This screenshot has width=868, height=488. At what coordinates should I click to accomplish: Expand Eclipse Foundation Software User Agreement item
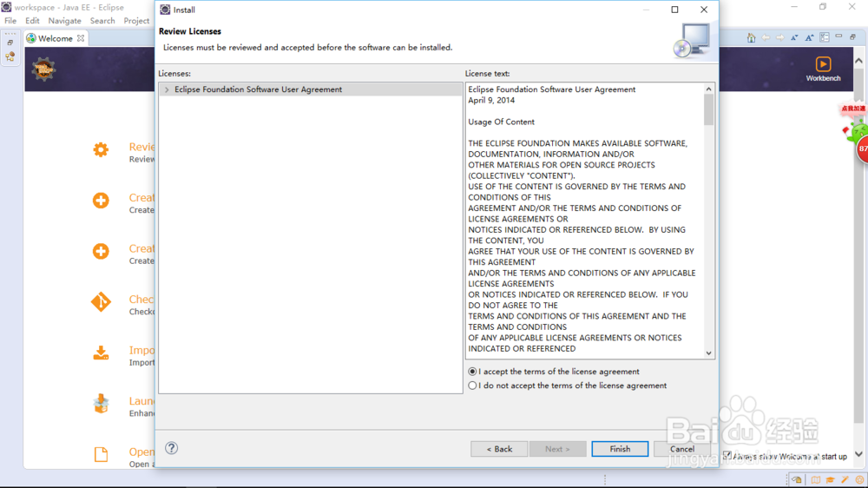[x=167, y=89]
